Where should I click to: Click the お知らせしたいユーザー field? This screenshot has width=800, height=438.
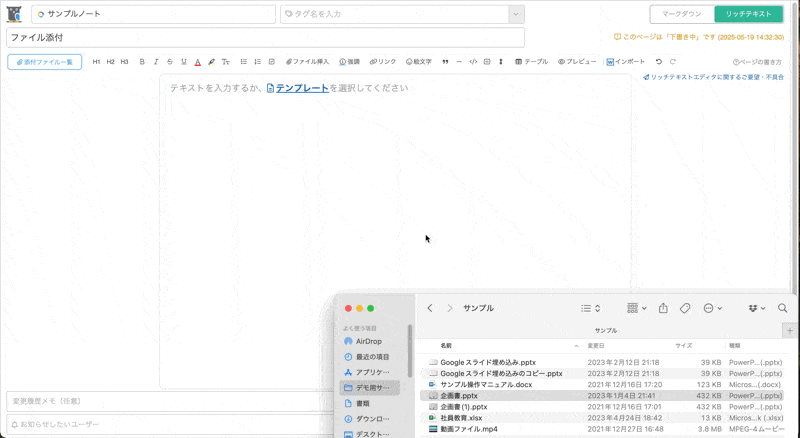pos(171,424)
